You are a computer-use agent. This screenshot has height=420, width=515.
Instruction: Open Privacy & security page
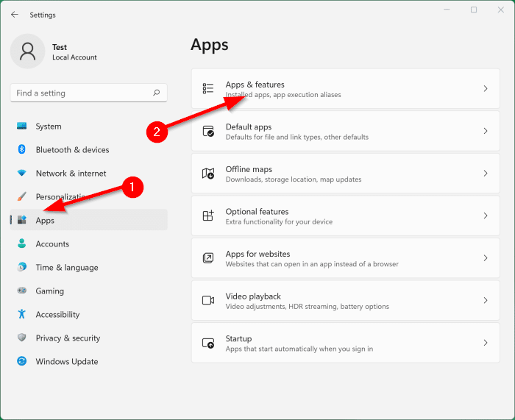pyautogui.click(x=89, y=338)
